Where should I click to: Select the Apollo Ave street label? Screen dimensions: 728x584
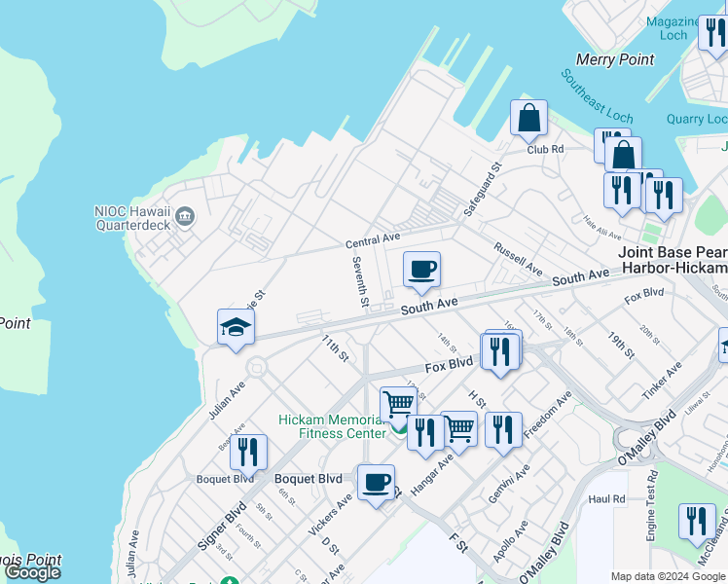(x=510, y=541)
